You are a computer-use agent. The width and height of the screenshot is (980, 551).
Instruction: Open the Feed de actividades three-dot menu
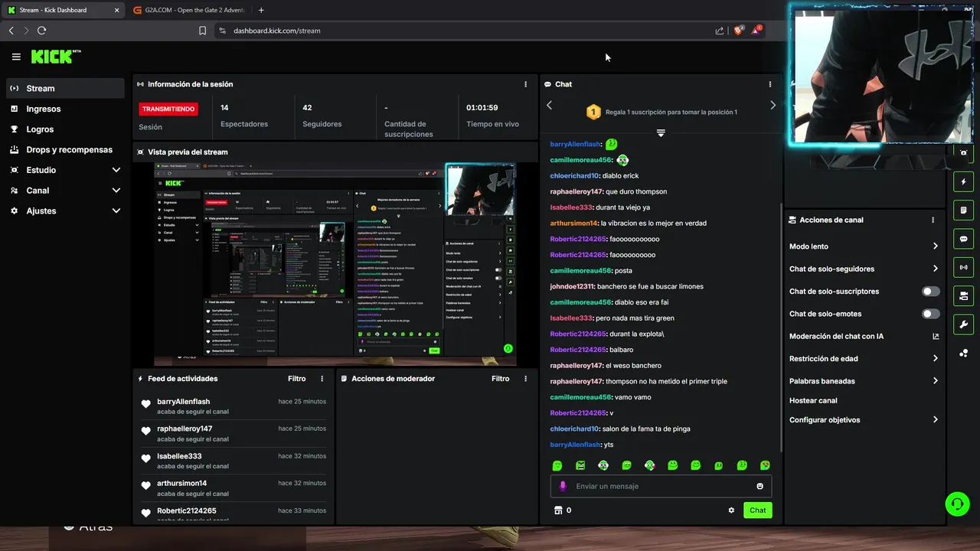click(x=322, y=379)
